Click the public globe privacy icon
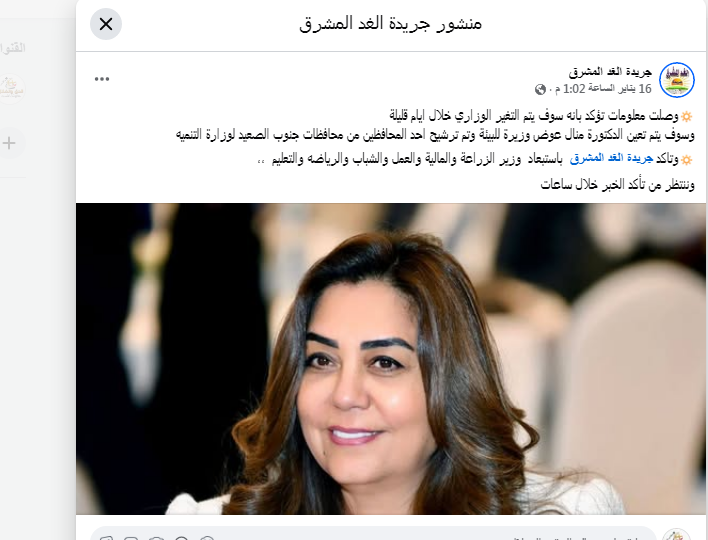This screenshot has width=708, height=540. pos(540,89)
